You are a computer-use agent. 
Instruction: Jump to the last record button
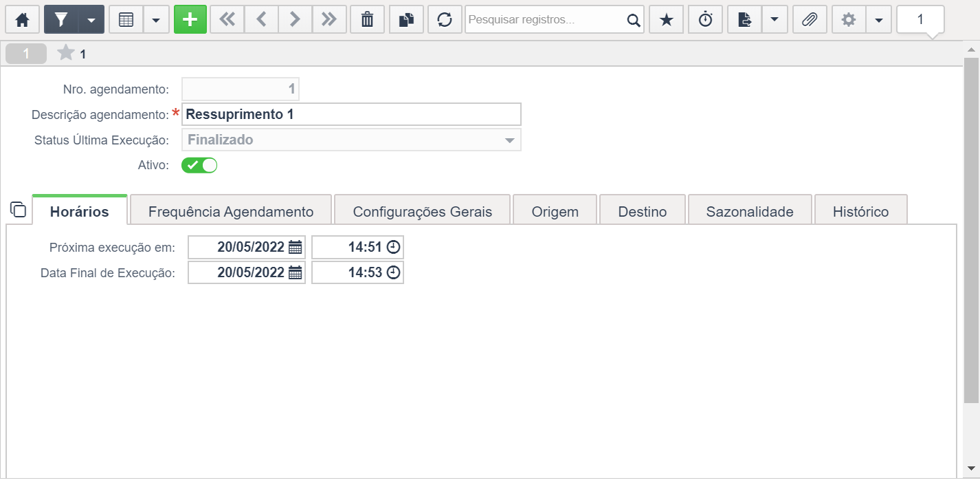click(x=329, y=20)
